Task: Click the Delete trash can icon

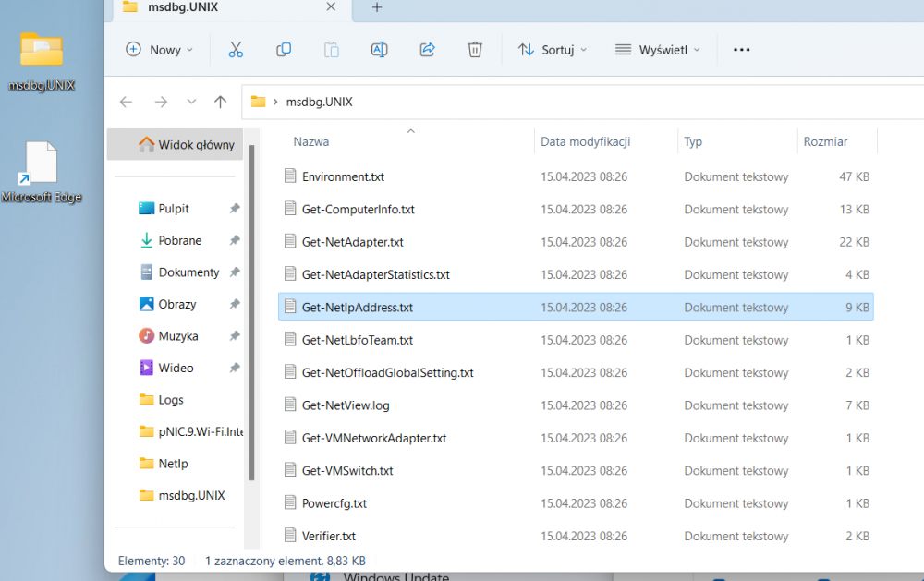Action: (475, 50)
